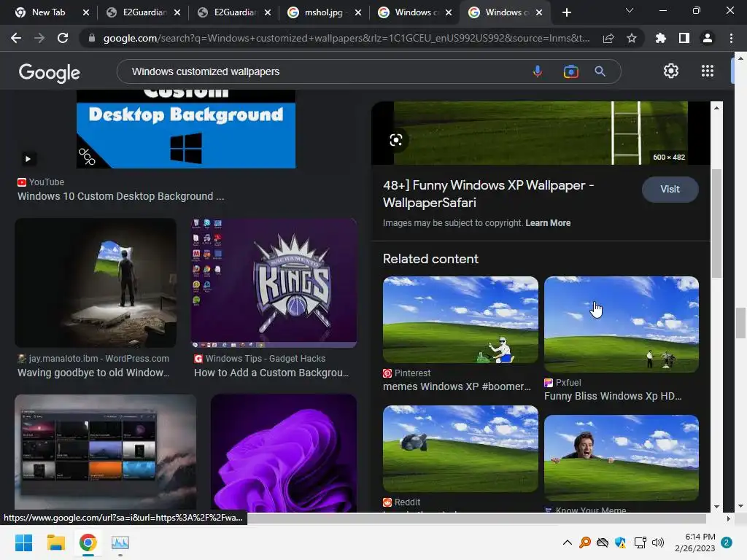Open the Google apps grid
The width and height of the screenshot is (747, 560).
(708, 71)
